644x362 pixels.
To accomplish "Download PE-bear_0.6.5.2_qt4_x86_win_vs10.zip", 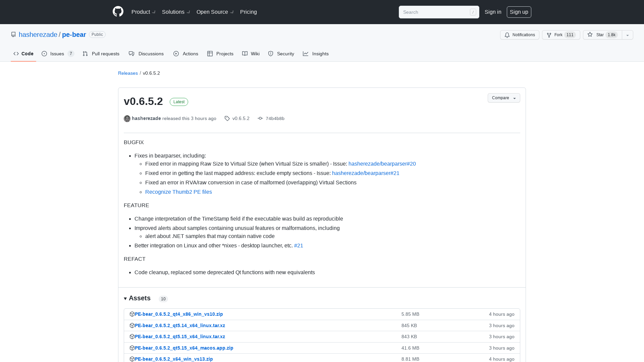I will click(x=179, y=314).
